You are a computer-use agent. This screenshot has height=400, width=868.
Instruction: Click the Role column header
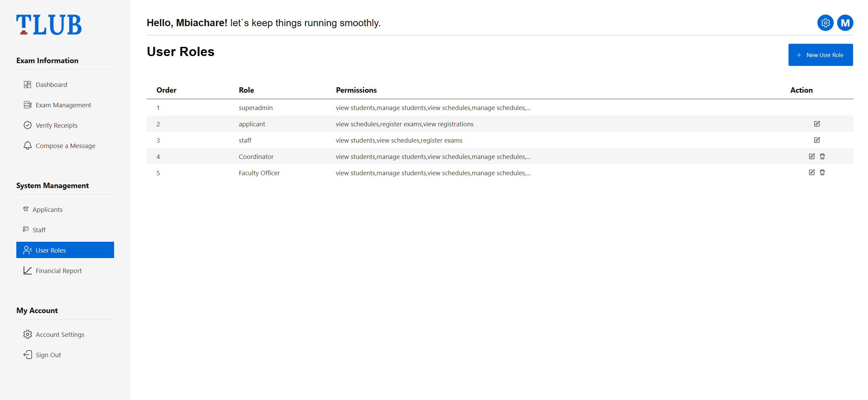(x=247, y=90)
